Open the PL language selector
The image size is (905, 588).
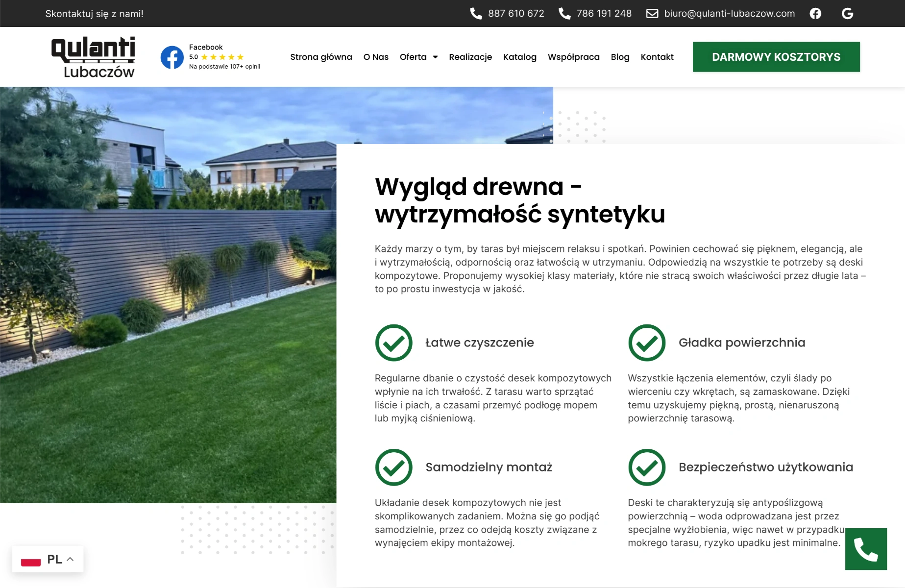(48, 559)
